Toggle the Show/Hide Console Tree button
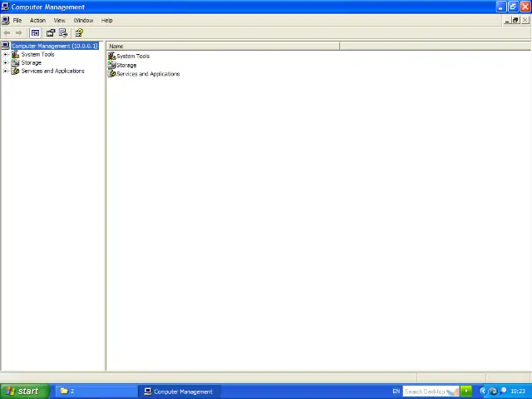The width and height of the screenshot is (532, 399). (35, 33)
